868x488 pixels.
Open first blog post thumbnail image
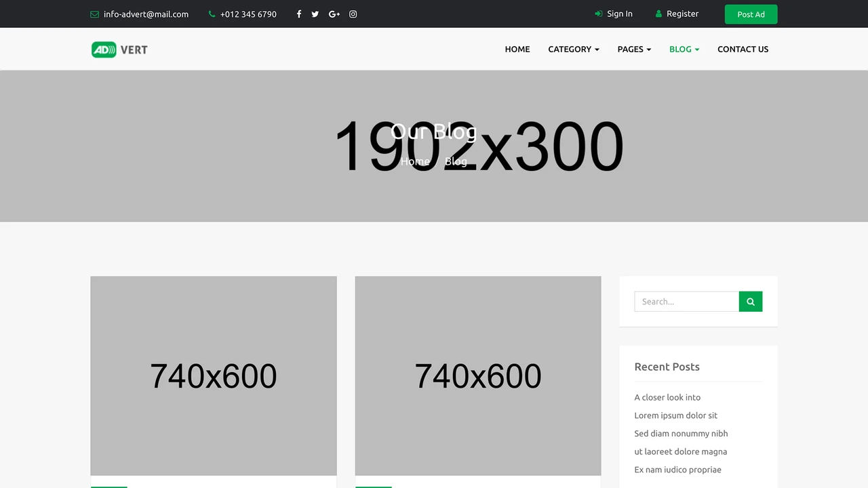point(214,375)
